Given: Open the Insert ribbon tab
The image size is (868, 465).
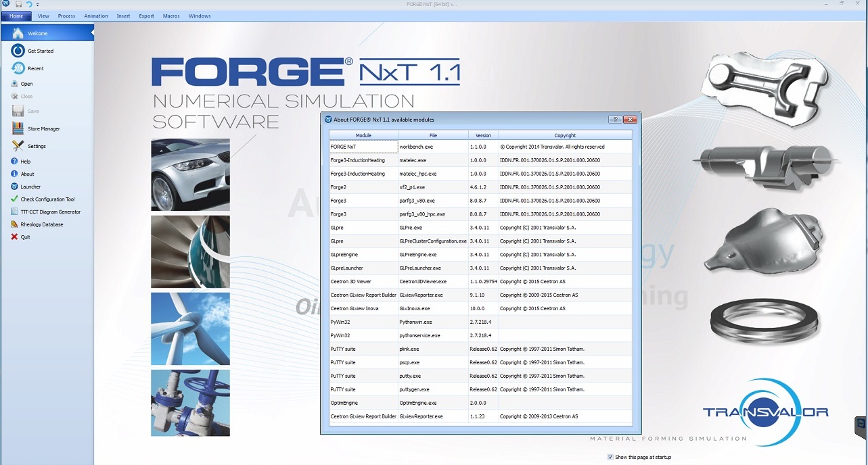Looking at the screenshot, I should coord(123,16).
